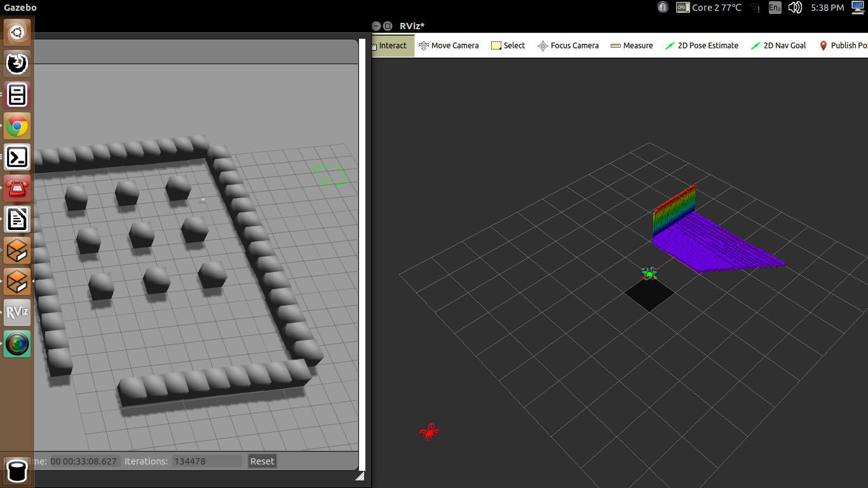The height and width of the screenshot is (488, 868).
Task: Pick the Measure tool
Action: (x=632, y=46)
